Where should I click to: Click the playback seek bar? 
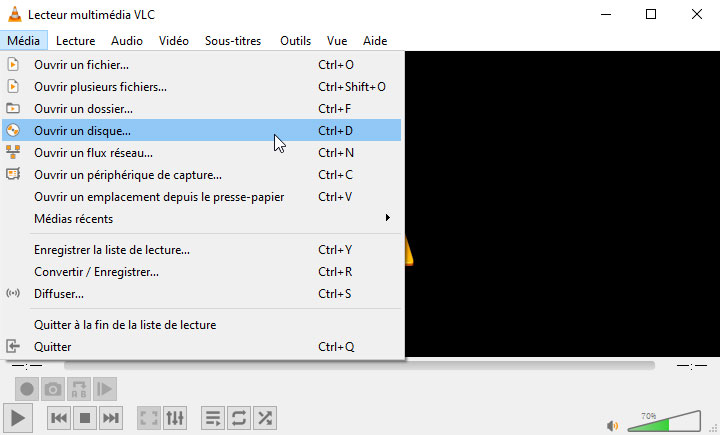coord(360,366)
